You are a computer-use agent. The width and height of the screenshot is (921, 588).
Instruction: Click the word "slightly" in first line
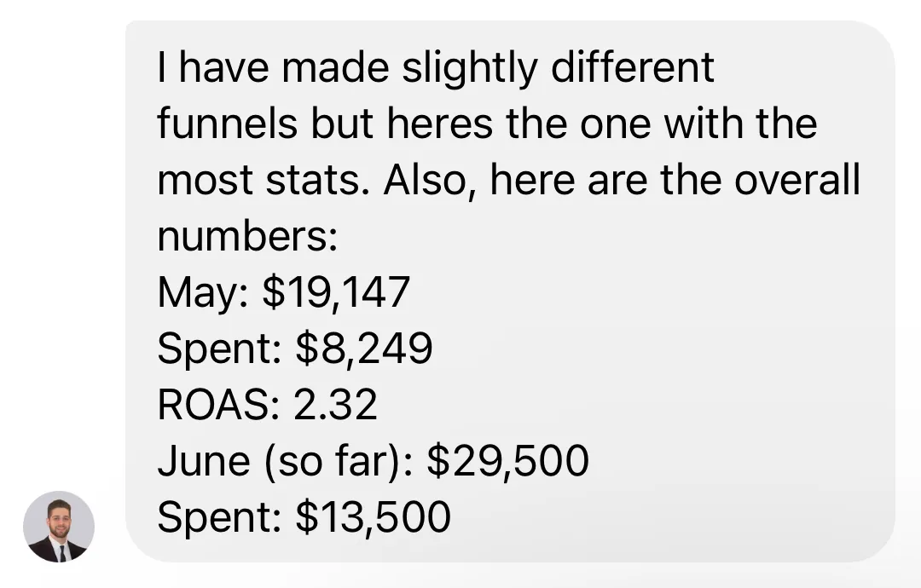470,69
